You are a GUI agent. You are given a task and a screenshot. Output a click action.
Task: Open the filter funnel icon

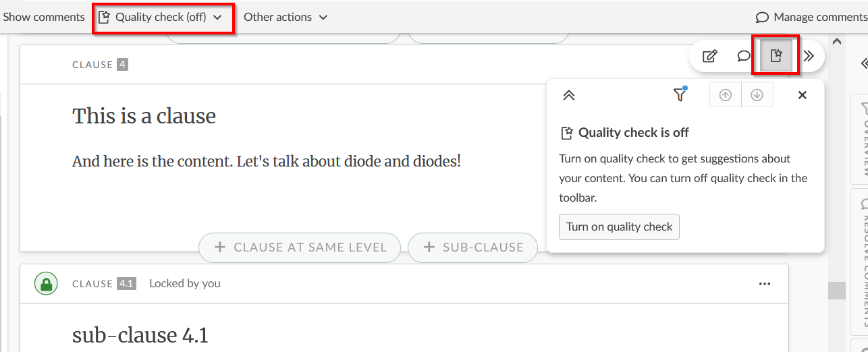680,95
